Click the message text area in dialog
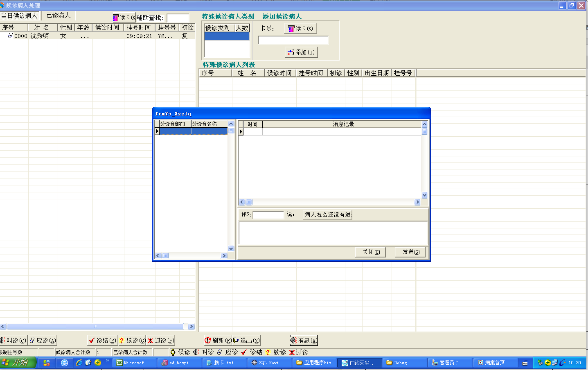Image resolution: width=588 pixels, height=370 pixels. coord(333,233)
